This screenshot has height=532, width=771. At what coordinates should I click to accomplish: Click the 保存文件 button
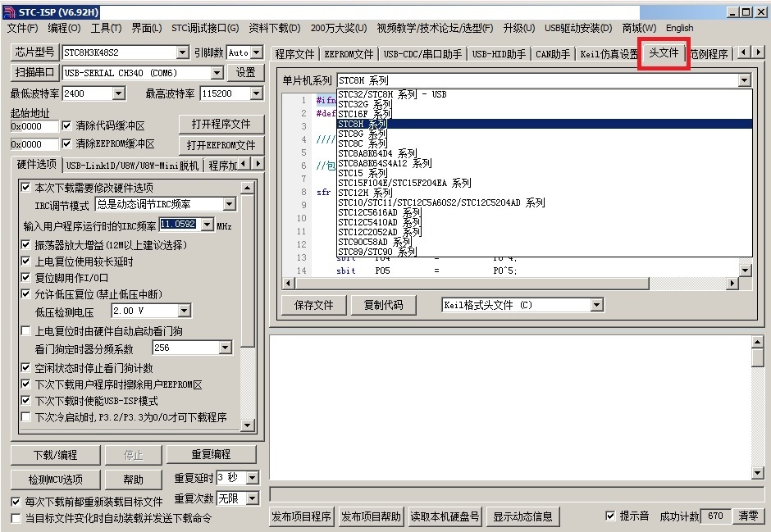click(x=313, y=305)
